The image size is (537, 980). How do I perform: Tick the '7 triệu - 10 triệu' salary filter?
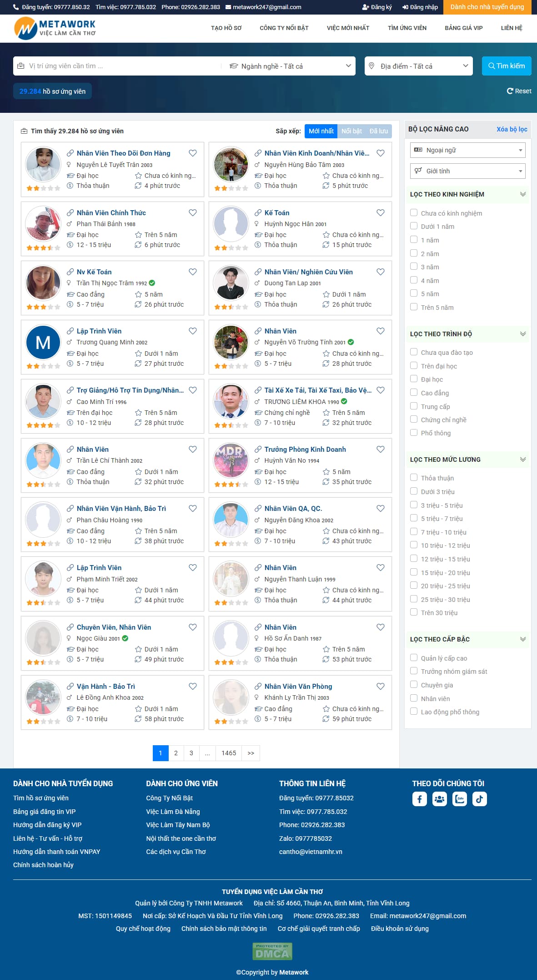tap(414, 531)
